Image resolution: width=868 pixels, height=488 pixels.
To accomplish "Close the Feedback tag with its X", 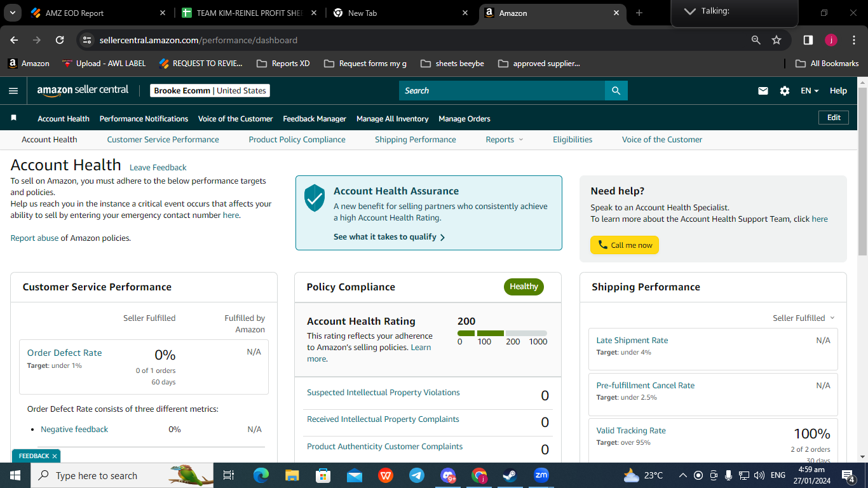I will coord(55,456).
